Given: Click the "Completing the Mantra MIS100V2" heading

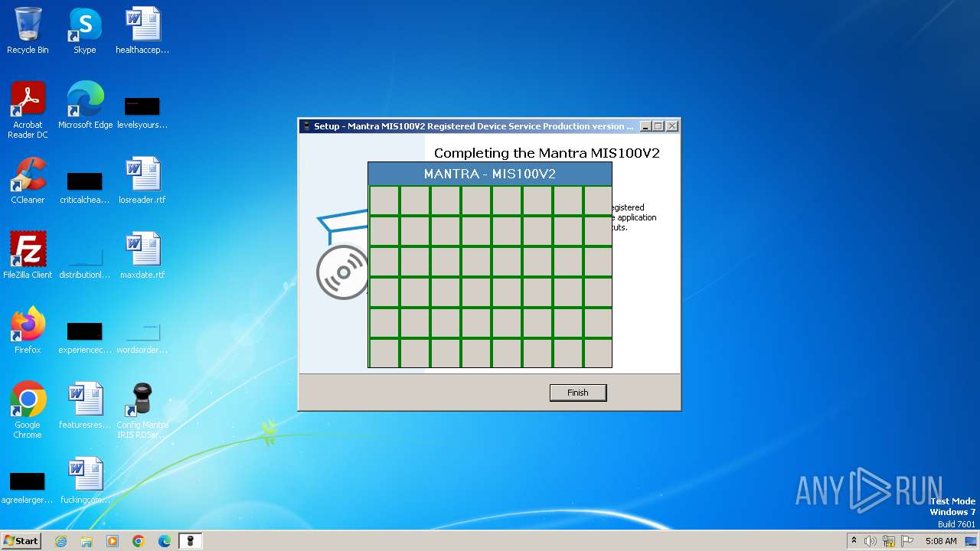Looking at the screenshot, I should point(547,153).
